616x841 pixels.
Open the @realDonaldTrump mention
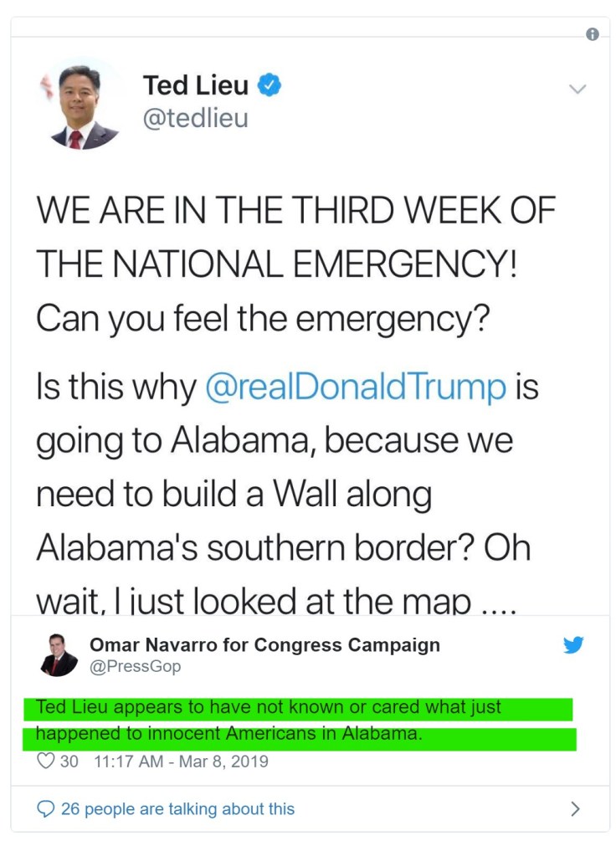pos(356,387)
